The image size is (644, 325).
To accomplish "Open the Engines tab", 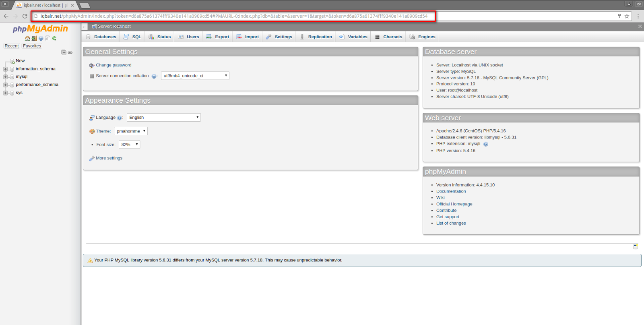I will (423, 37).
